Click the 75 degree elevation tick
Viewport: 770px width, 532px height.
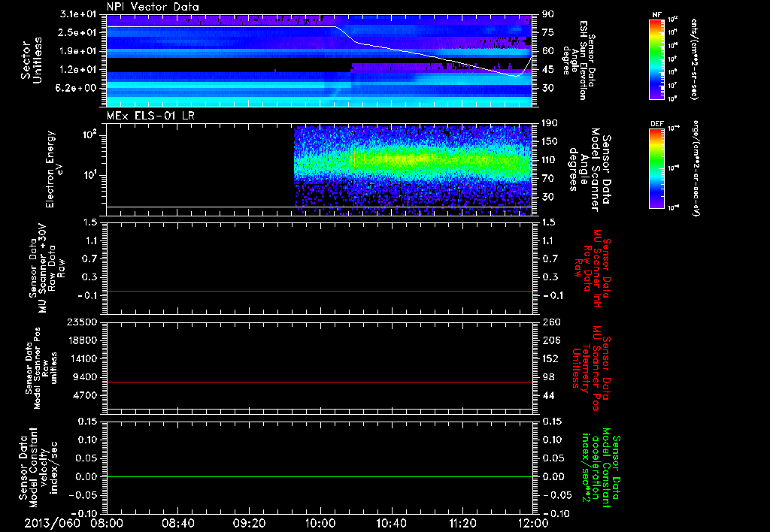click(547, 32)
